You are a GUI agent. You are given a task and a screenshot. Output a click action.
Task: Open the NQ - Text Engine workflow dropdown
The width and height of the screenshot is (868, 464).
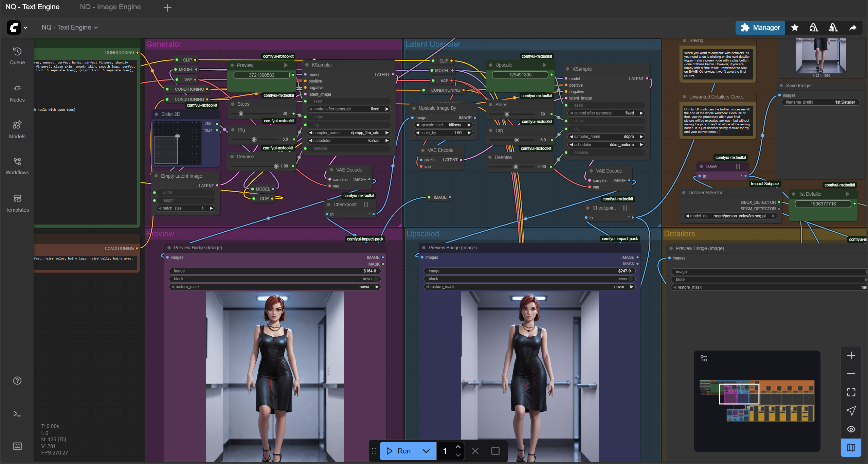[70, 28]
